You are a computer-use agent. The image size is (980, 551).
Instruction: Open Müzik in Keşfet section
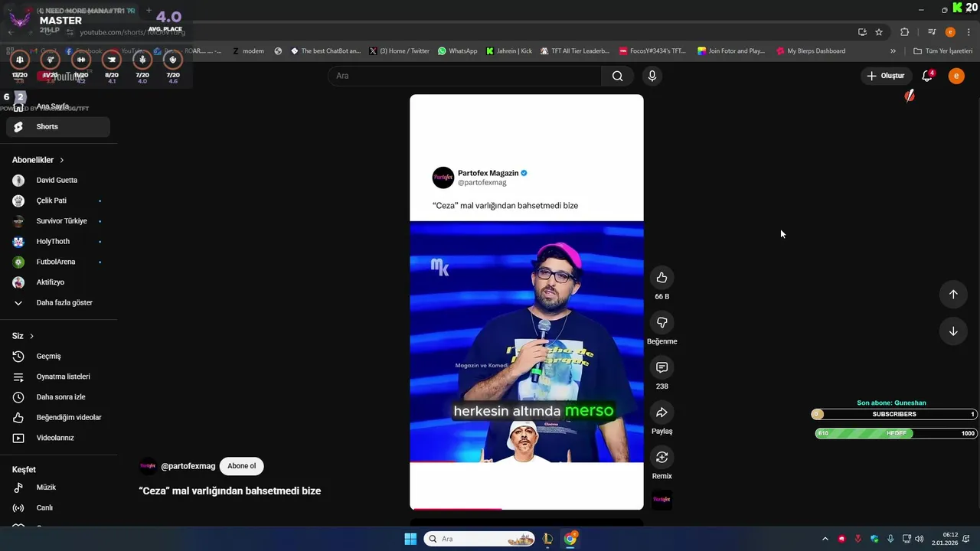pyautogui.click(x=58, y=487)
